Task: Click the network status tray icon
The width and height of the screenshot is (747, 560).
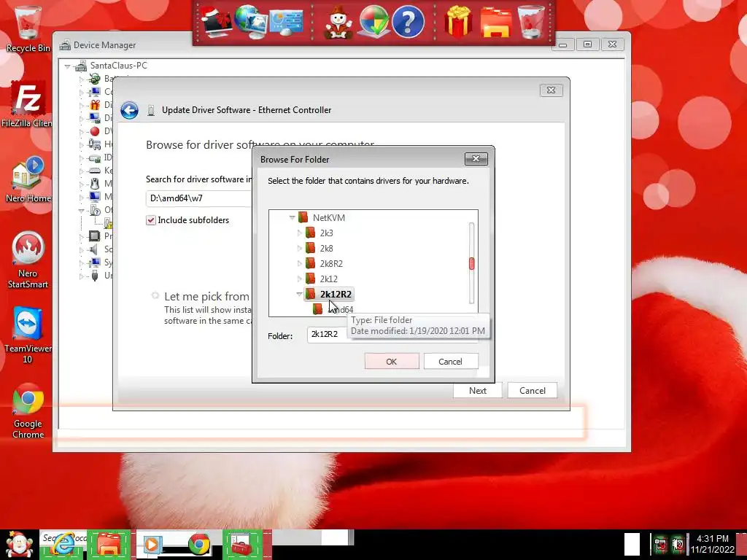Action: coord(660,544)
